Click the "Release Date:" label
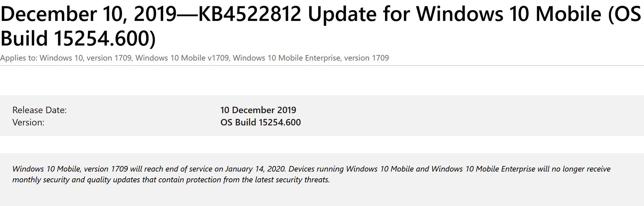 pos(39,110)
